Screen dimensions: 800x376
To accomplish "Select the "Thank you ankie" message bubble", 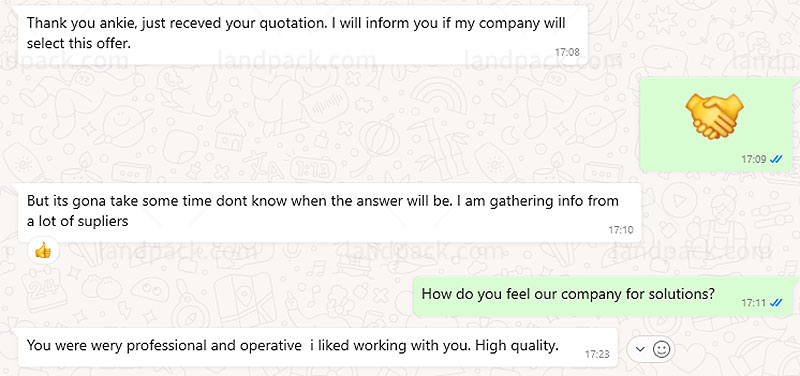I will (x=303, y=36).
